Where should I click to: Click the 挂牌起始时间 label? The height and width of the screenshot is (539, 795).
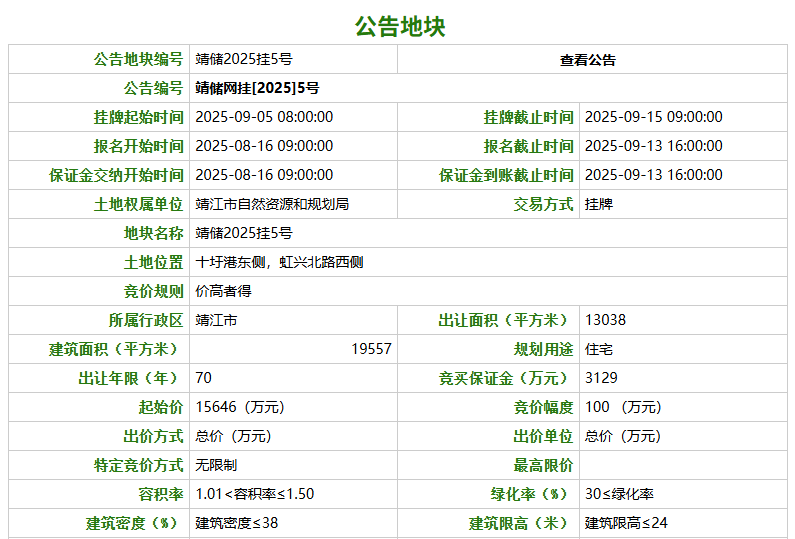coord(138,117)
